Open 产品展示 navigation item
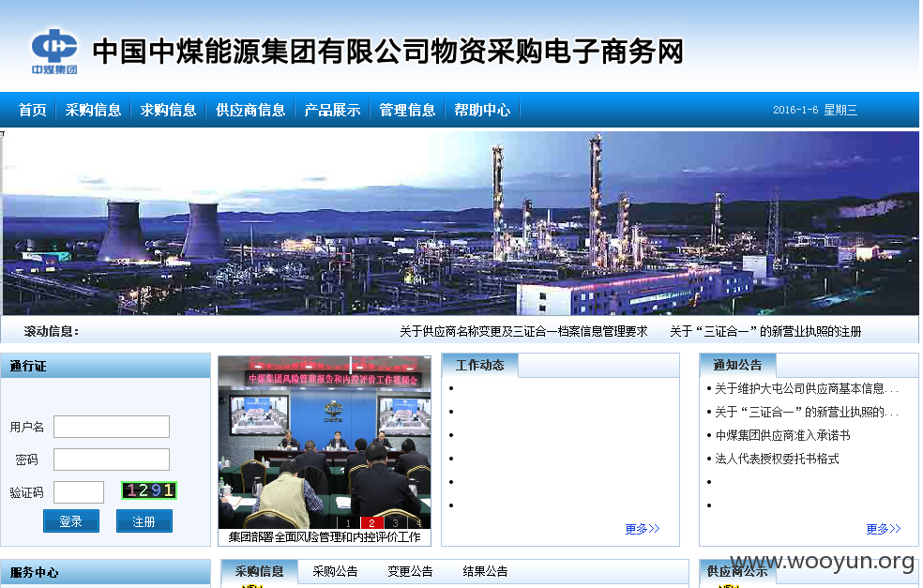Image resolution: width=923 pixels, height=588 pixels. [332, 110]
